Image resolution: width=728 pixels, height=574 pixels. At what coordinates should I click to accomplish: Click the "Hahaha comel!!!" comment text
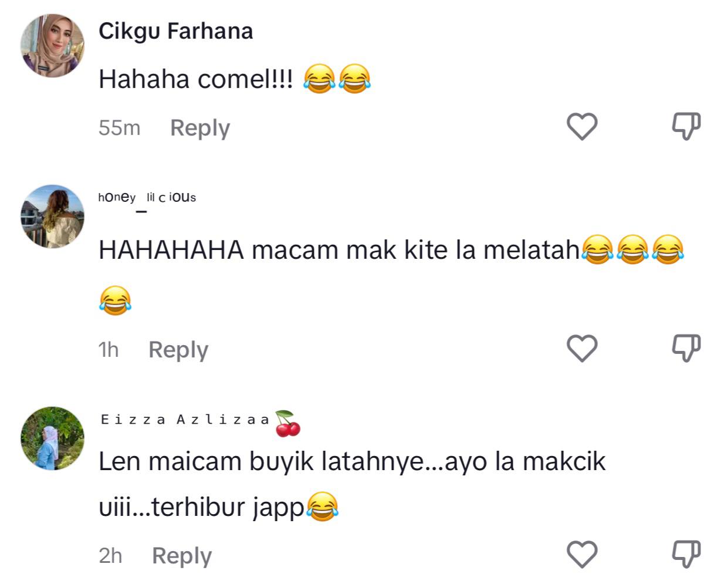tap(195, 79)
